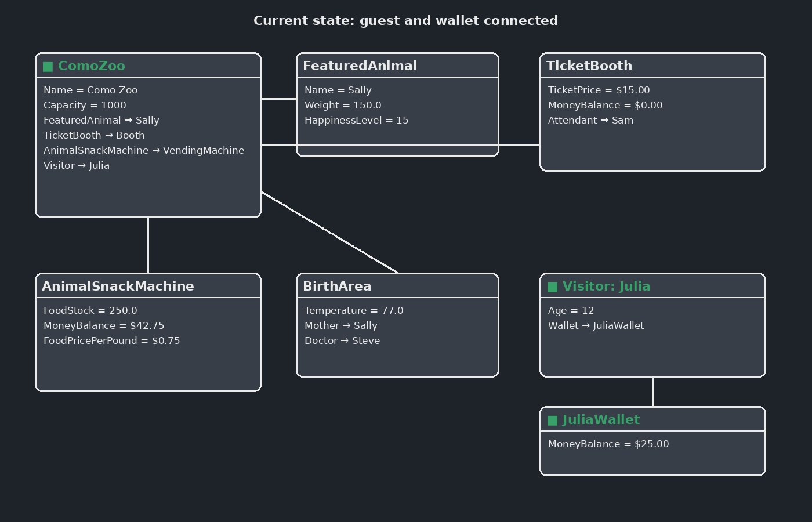Select the Wallet → JuliaWallet line
Screen dimensions: 812x522
pos(596,325)
